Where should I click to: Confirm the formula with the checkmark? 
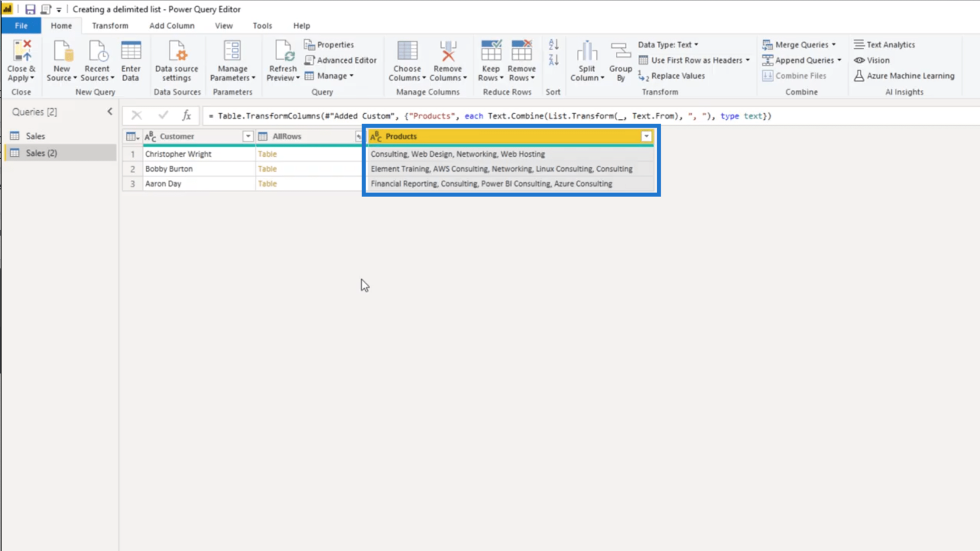point(163,115)
